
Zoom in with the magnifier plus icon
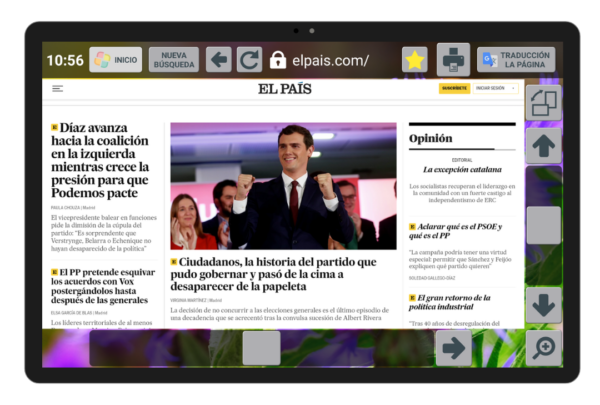[543, 347]
